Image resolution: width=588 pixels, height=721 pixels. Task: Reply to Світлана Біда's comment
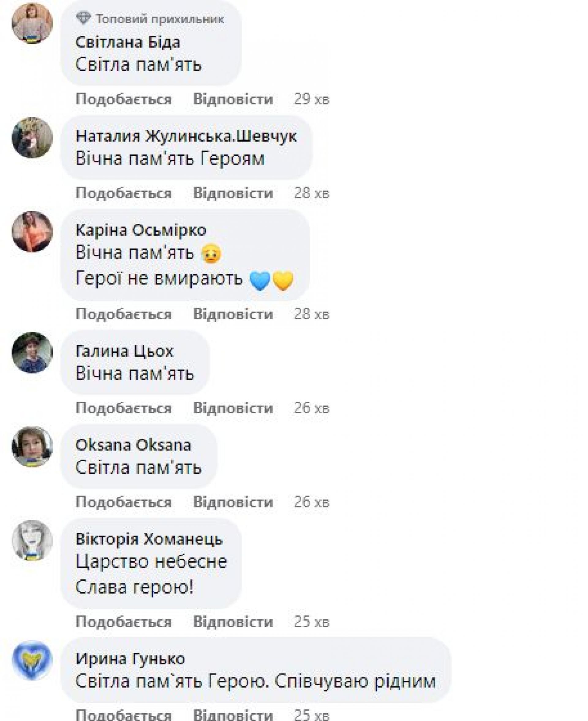tap(233, 99)
